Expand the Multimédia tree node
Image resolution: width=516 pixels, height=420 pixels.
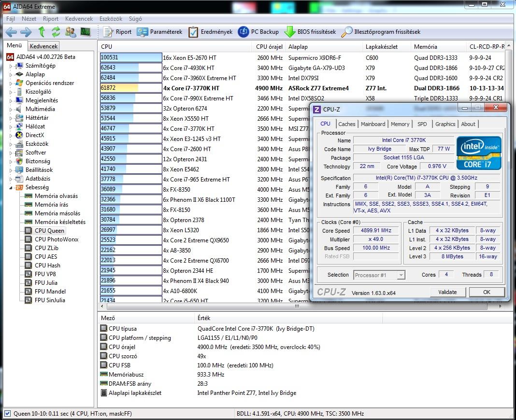point(11,109)
